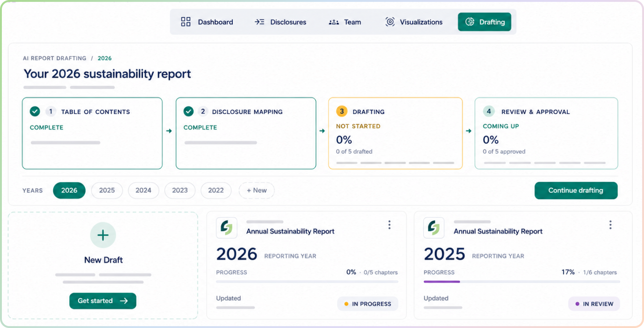
Task: Open the Disclosure Mapping step card
Action: 246,133
